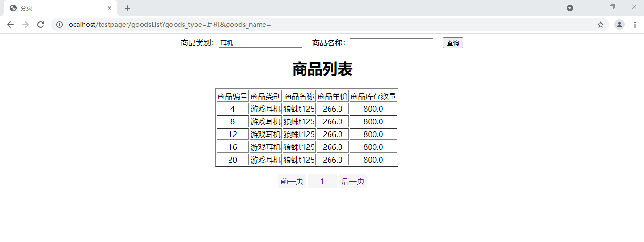Select product number cell 12
This screenshot has height=242, width=644.
pyautogui.click(x=233, y=134)
